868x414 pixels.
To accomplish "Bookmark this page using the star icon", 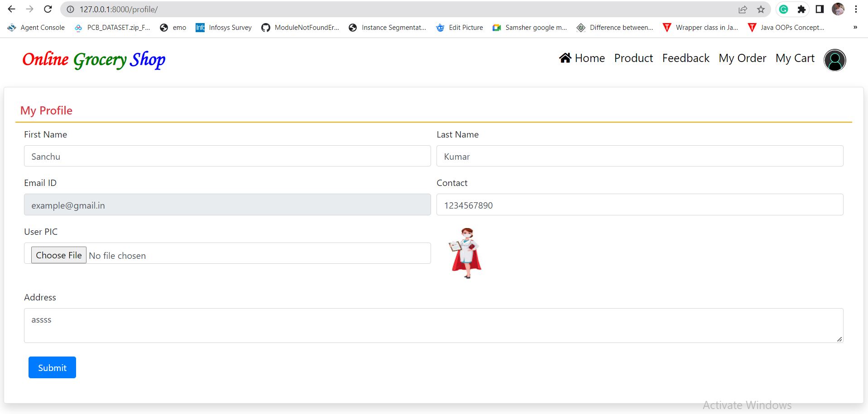I will (x=761, y=9).
